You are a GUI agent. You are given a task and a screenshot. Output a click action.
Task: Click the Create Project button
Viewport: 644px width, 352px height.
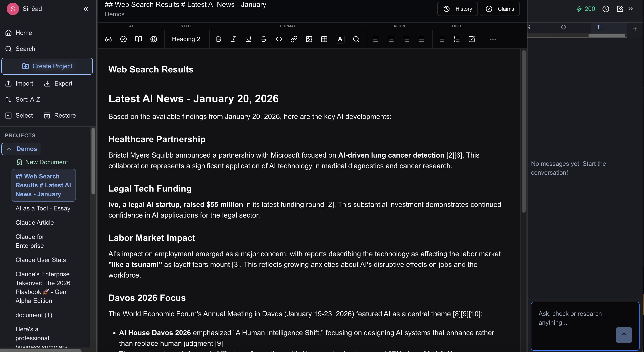click(x=47, y=66)
